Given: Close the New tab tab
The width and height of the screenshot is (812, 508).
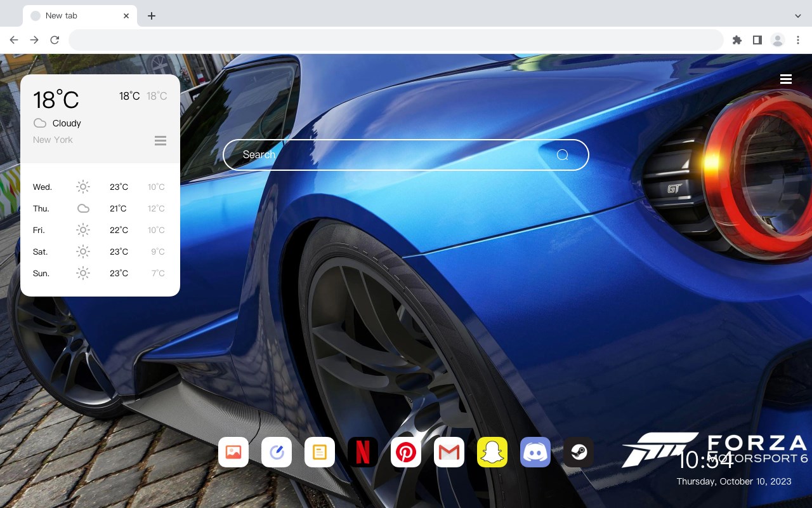Looking at the screenshot, I should pyautogui.click(x=126, y=16).
